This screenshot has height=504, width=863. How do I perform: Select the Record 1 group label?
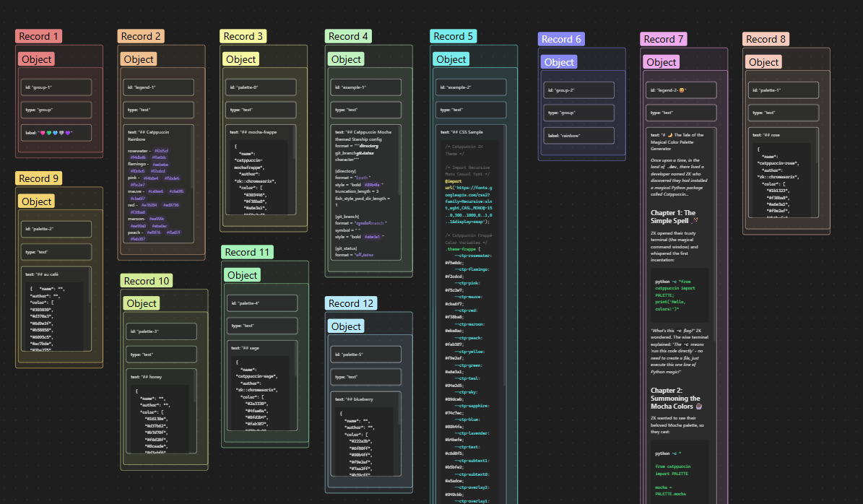click(x=38, y=36)
